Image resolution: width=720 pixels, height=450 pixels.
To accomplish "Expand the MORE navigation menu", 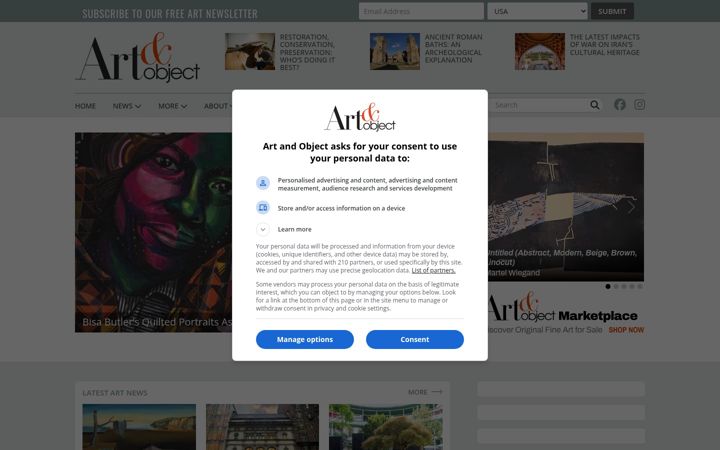I will click(173, 106).
